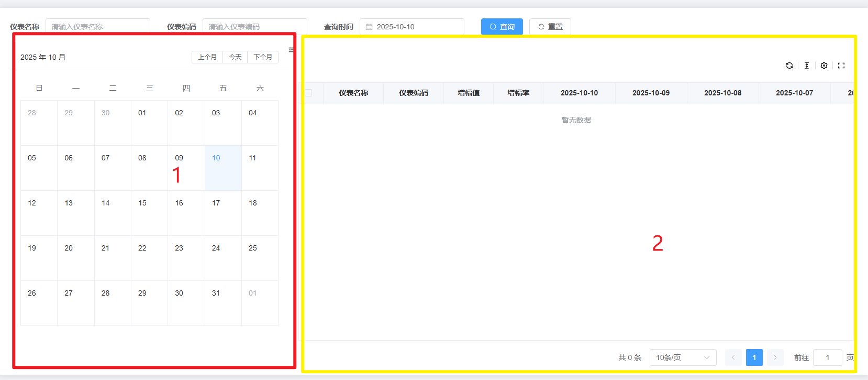Click the 2025-10-09 column header
868x380 pixels.
coord(651,93)
